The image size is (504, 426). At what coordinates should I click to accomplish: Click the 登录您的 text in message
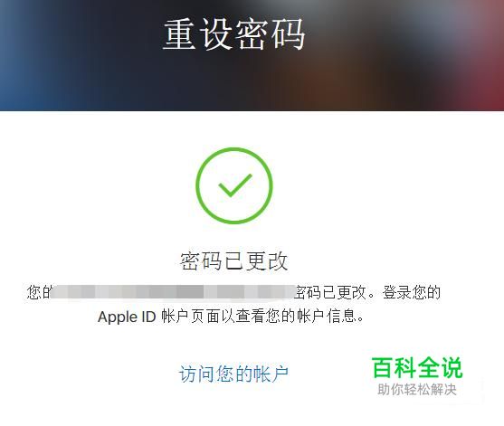[412, 292]
